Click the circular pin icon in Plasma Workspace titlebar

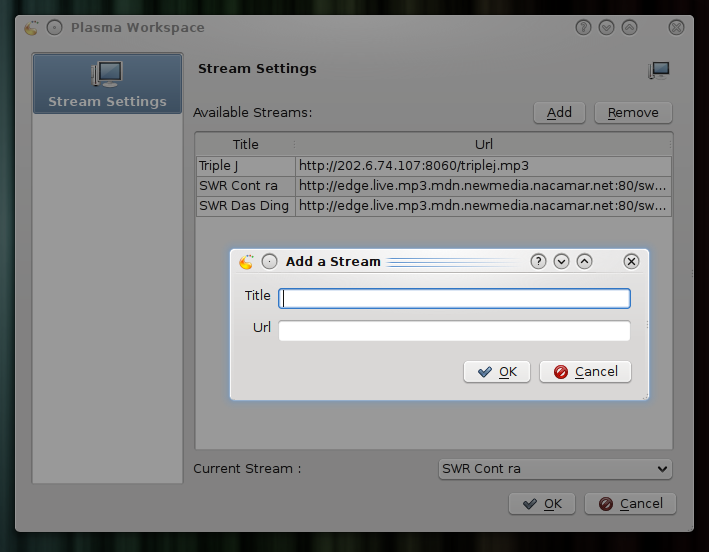click(x=54, y=28)
